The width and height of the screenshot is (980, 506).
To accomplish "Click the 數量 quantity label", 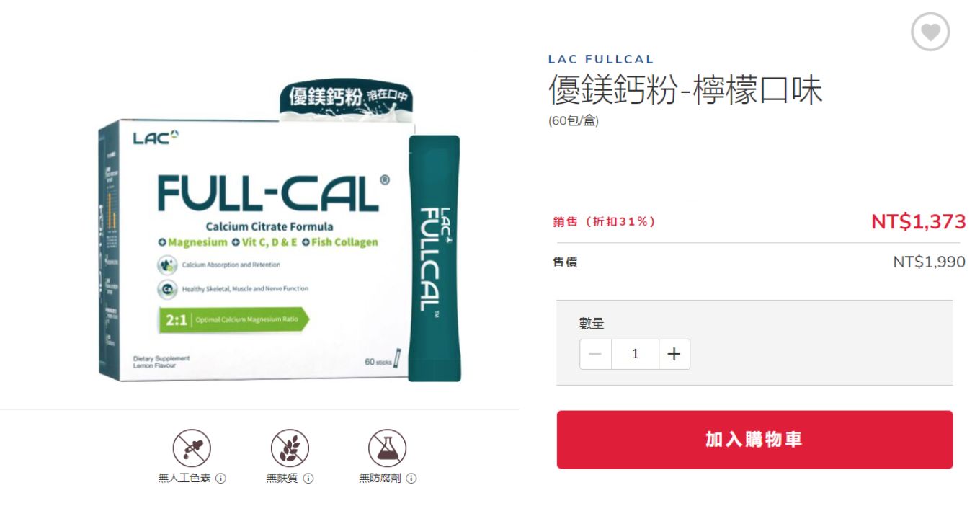I will (x=592, y=324).
